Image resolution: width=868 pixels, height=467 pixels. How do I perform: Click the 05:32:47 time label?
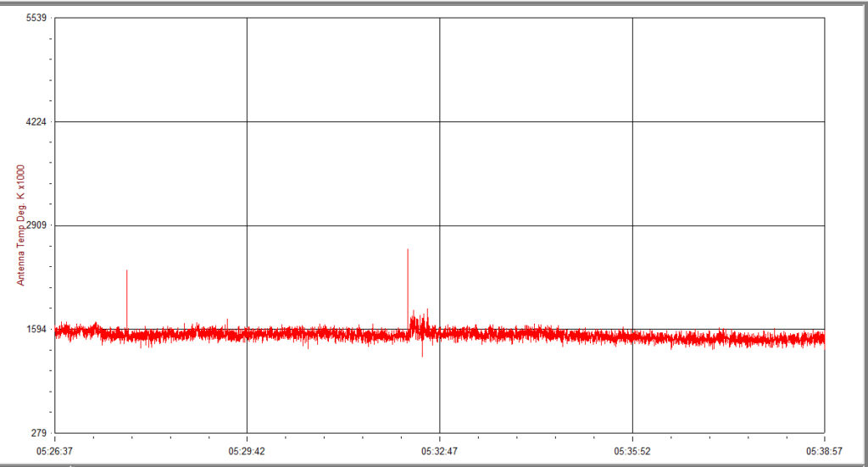(440, 452)
